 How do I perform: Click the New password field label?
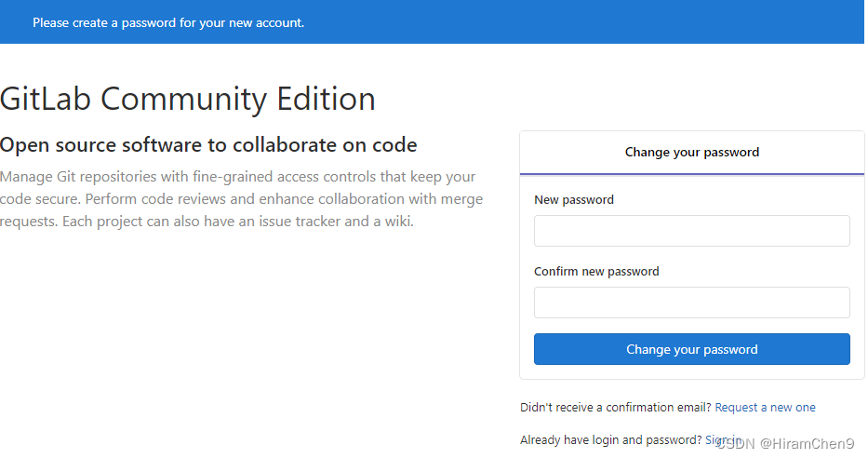573,200
